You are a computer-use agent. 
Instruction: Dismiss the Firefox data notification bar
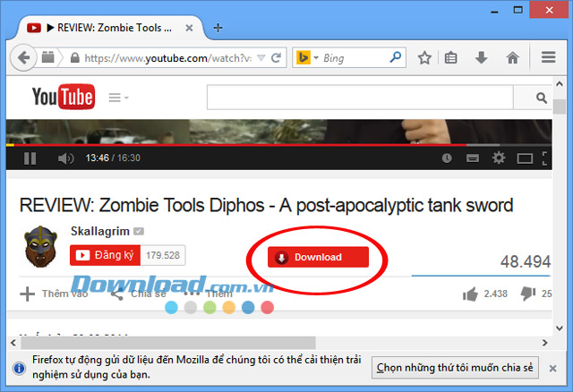(553, 368)
